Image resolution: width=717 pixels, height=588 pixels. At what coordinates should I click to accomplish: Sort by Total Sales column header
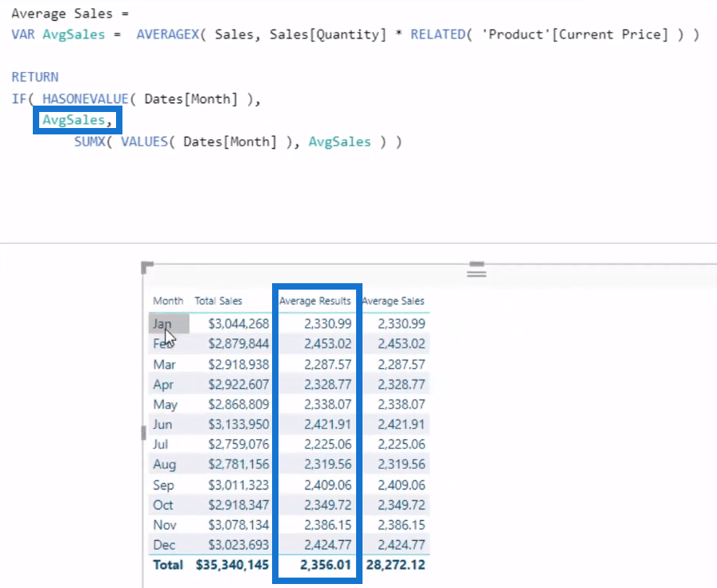click(x=218, y=301)
